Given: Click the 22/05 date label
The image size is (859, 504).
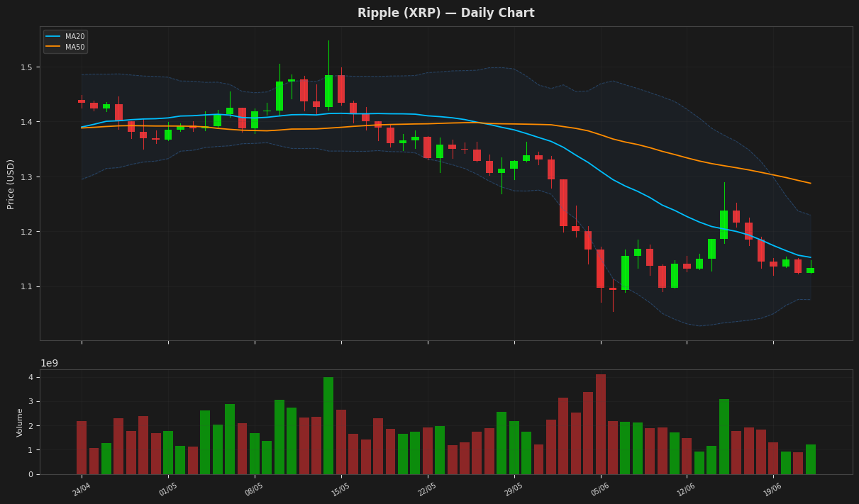Looking at the screenshot, I should click(x=427, y=489).
